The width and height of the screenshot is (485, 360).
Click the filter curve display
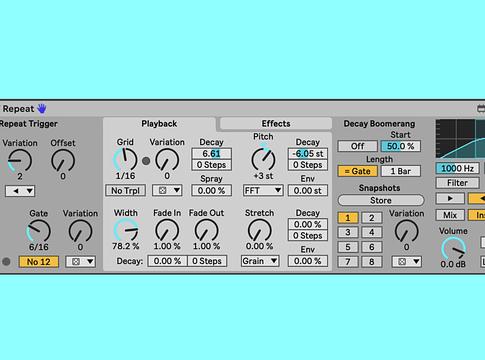pyautogui.click(x=460, y=139)
